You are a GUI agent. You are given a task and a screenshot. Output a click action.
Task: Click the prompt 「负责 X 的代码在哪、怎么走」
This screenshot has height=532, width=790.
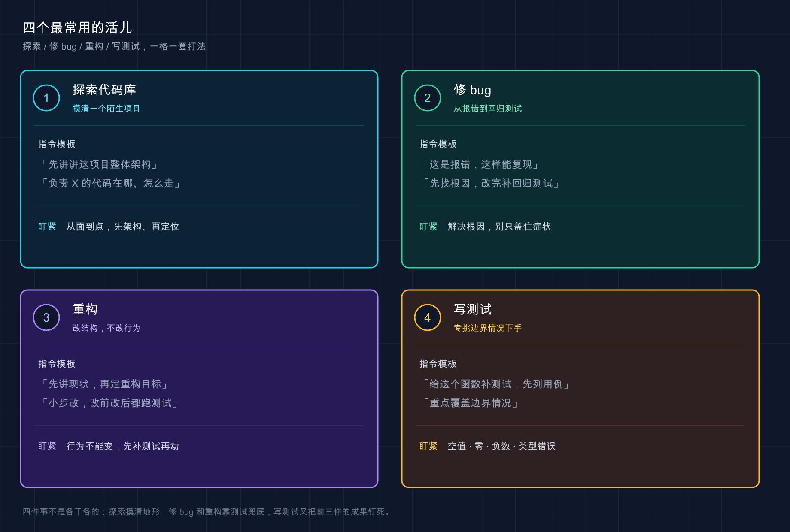pyautogui.click(x=111, y=183)
